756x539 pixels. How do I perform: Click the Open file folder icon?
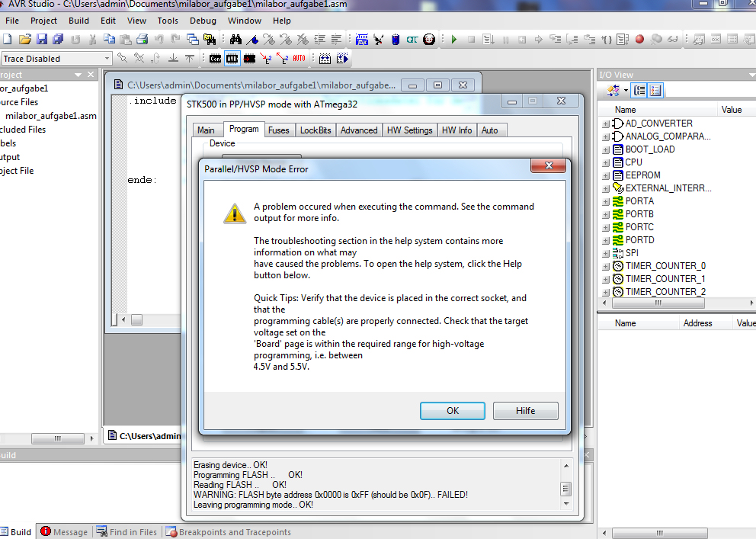click(x=25, y=40)
